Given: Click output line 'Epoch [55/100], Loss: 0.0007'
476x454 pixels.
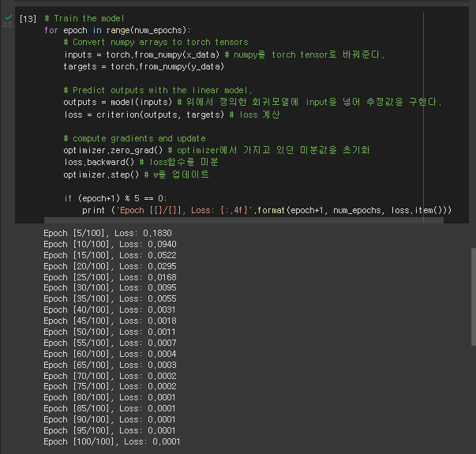Looking at the screenshot, I should pyautogui.click(x=110, y=343).
